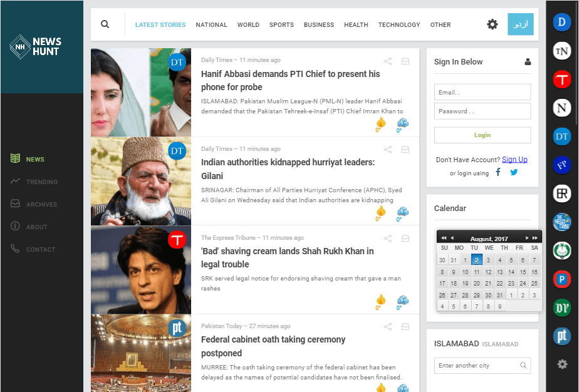The width and height of the screenshot is (579, 392).
Task: Switch to the Business tab
Action: click(319, 24)
